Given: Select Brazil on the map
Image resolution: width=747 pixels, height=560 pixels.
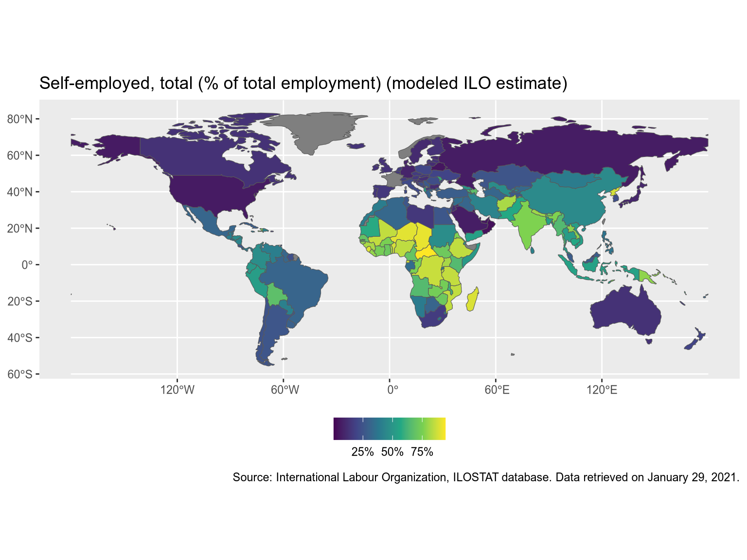Looking at the screenshot, I should [297, 287].
